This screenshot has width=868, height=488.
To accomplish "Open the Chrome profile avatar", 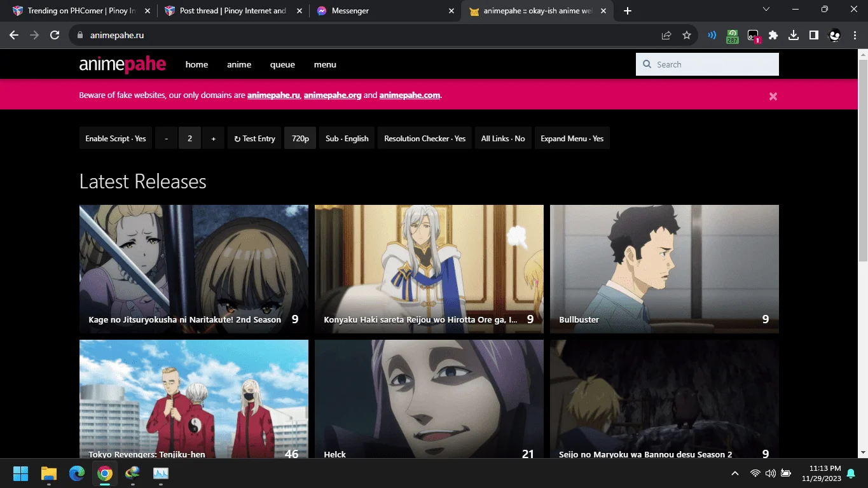I will click(835, 36).
